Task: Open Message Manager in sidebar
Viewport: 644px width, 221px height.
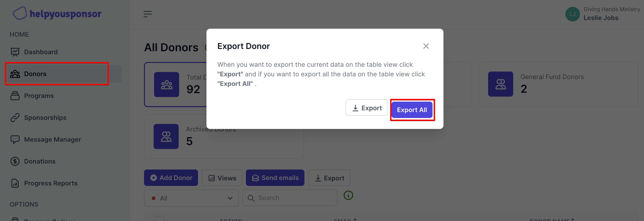Action: tap(52, 139)
